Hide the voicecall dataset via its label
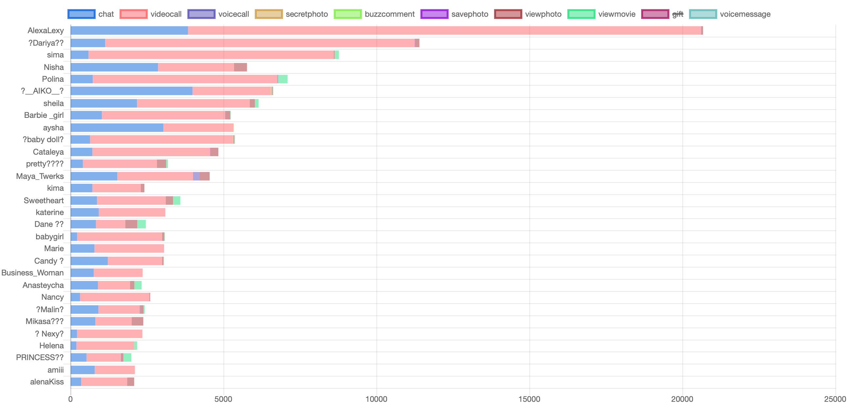The height and width of the screenshot is (412, 868). (x=233, y=14)
